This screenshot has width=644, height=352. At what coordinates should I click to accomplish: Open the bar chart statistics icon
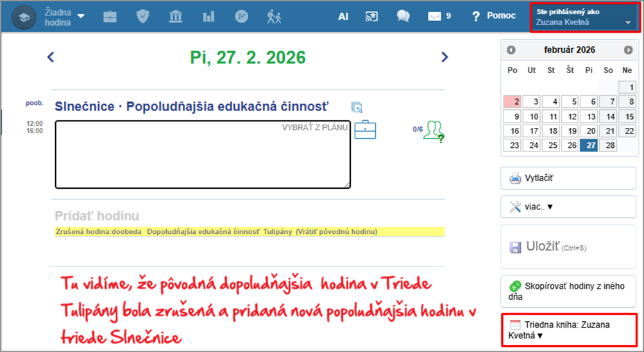[x=208, y=16]
